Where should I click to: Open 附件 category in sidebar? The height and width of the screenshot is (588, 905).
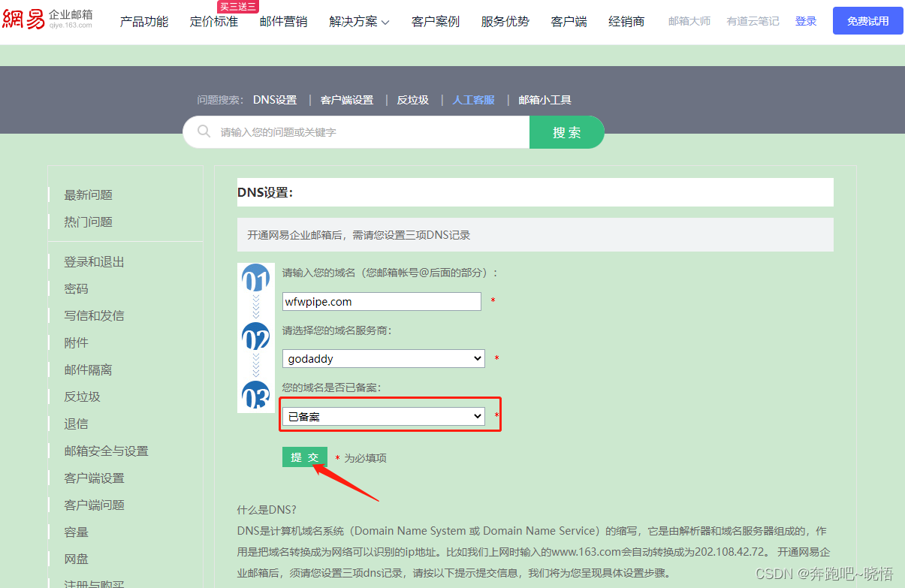tap(76, 343)
